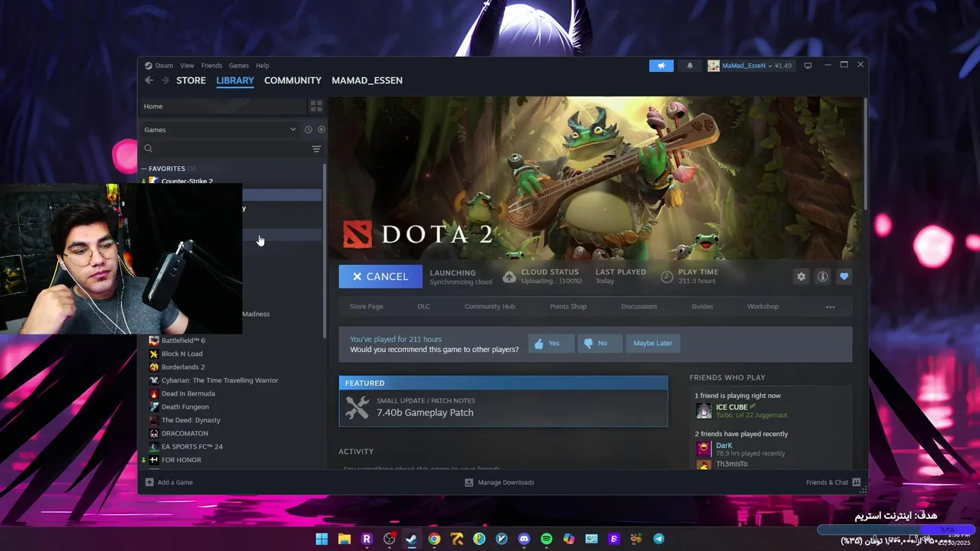Open Dota 2 Workshop
The height and width of the screenshot is (551, 980).
(763, 307)
